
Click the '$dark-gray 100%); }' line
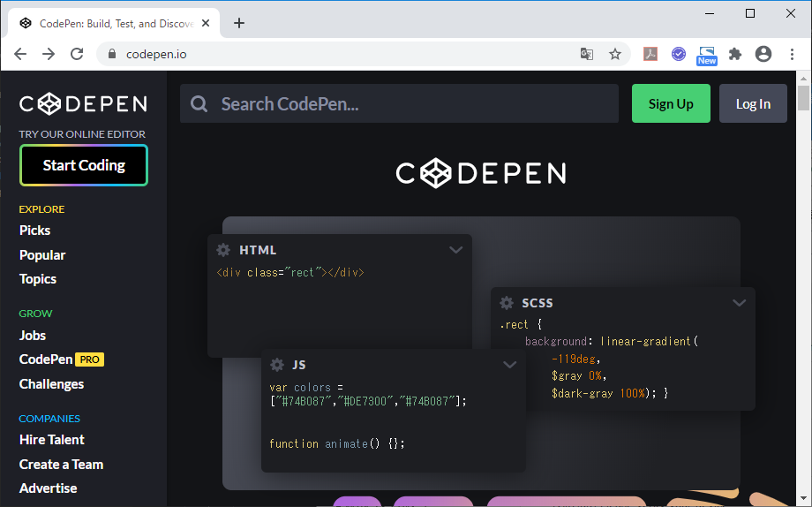pos(610,393)
